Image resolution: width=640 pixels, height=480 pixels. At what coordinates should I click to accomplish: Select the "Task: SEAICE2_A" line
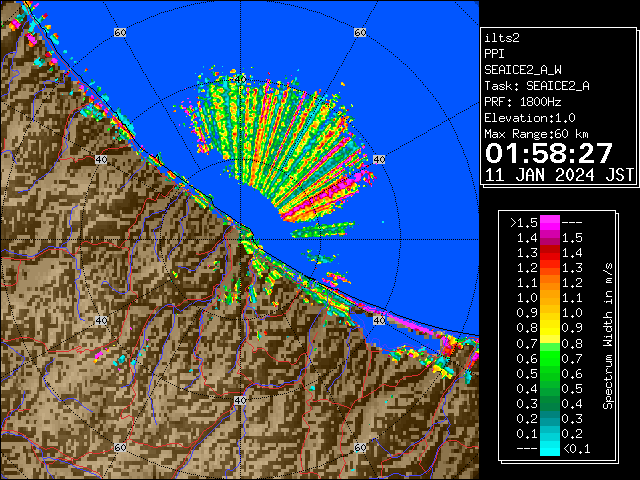point(537,86)
